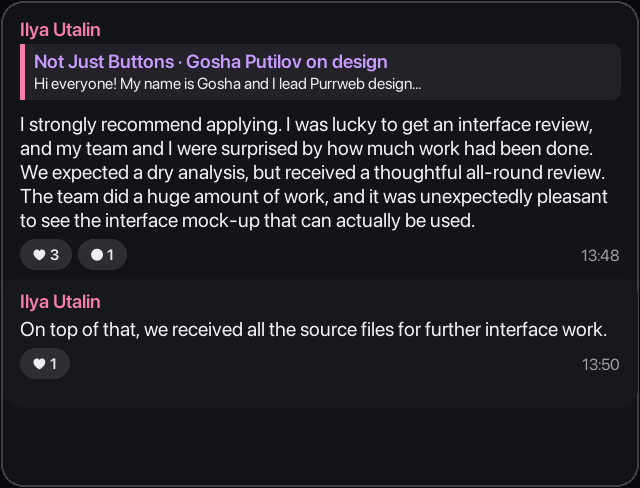The image size is (640, 488).
Task: Click the number 1 beside the circle reaction
Action: point(110,255)
